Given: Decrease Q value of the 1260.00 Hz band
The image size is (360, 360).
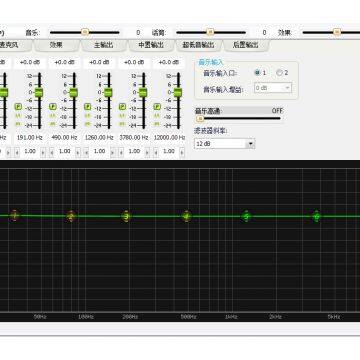Looking at the screenshot, I should [86, 153].
